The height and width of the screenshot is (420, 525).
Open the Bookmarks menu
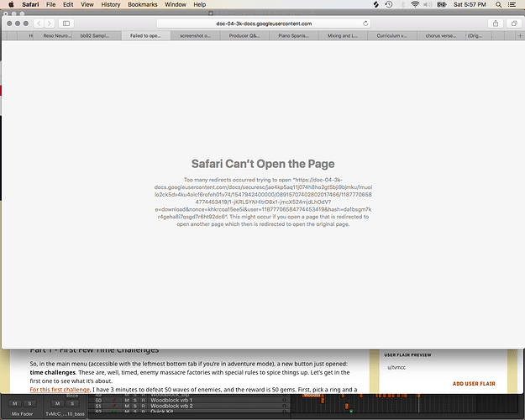click(x=143, y=4)
